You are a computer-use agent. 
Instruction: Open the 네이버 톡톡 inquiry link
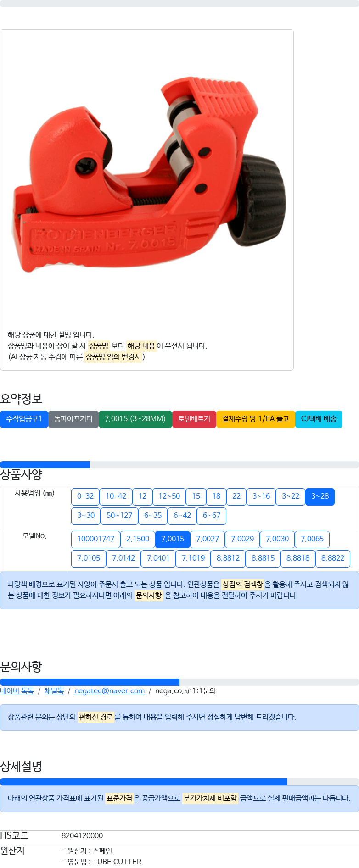(17, 691)
